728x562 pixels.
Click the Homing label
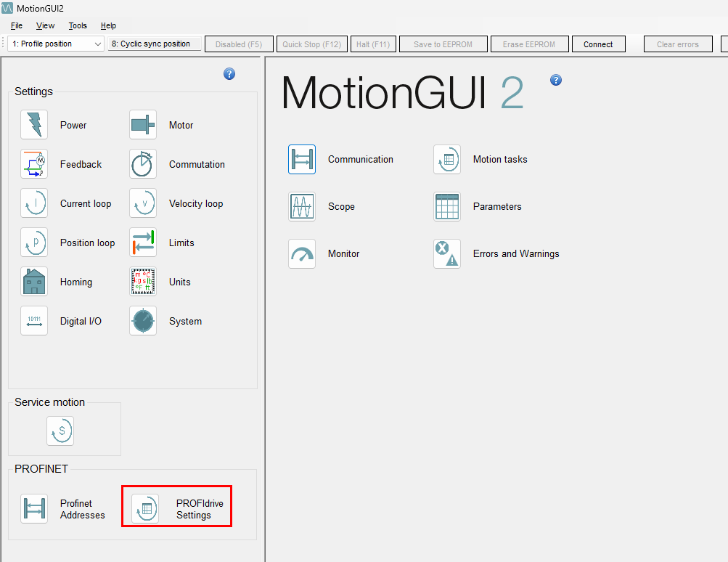(x=76, y=282)
